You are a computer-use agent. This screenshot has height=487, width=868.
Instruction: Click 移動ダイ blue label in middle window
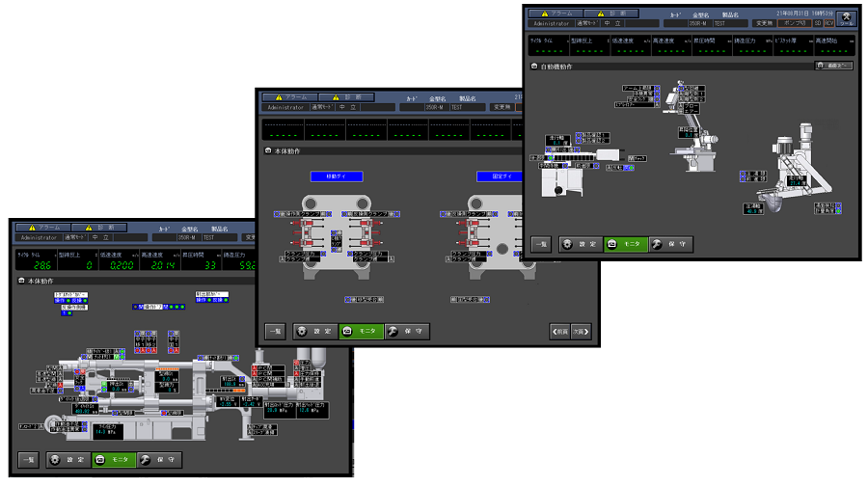click(x=335, y=176)
